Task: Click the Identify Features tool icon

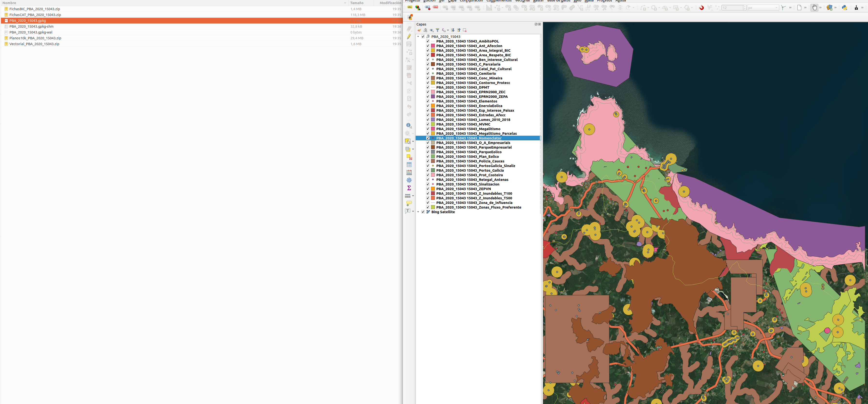Action: [x=409, y=126]
